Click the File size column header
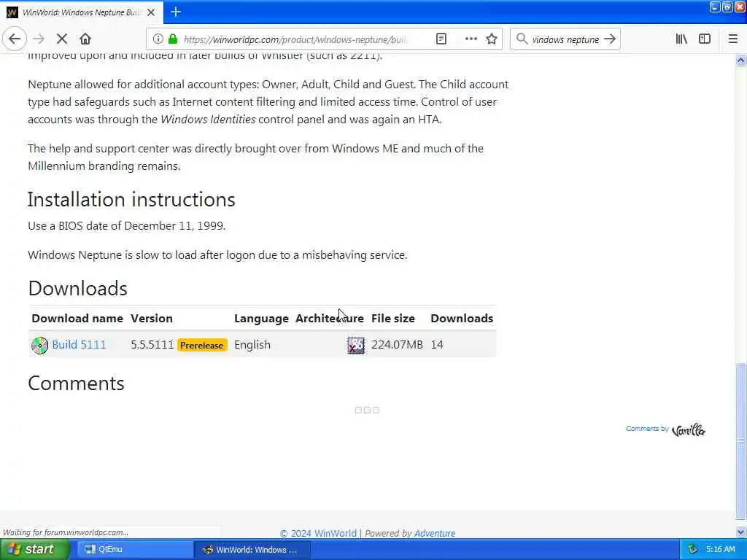747x560 pixels. click(393, 319)
